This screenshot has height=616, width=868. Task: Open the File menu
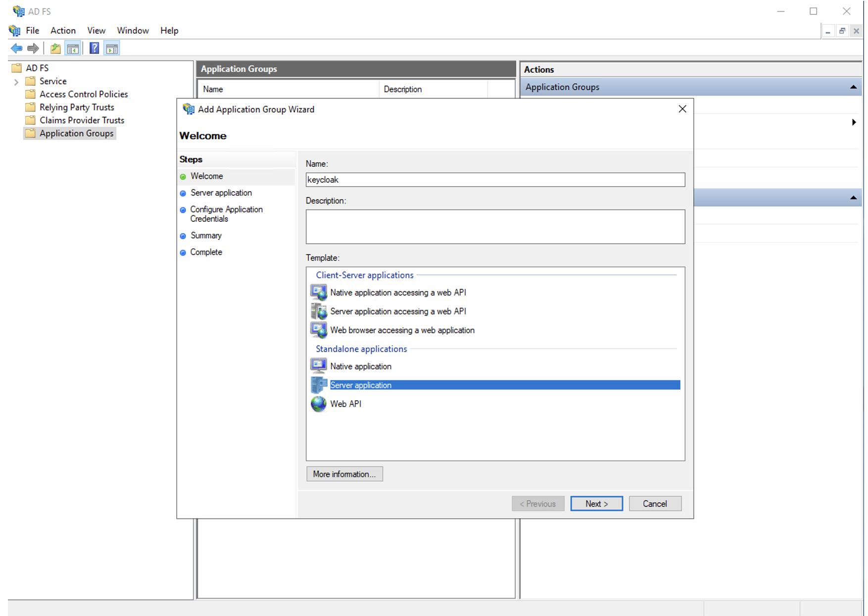point(33,31)
